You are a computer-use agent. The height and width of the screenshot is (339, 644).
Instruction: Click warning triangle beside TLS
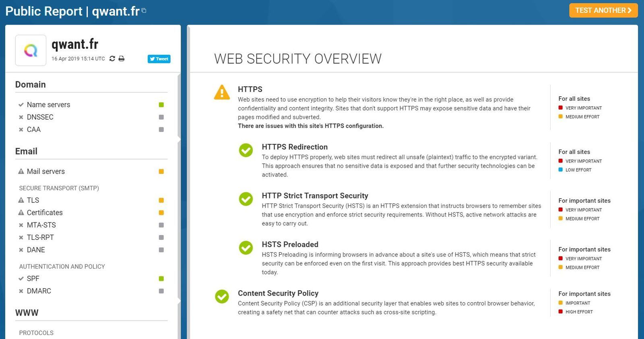pos(21,200)
